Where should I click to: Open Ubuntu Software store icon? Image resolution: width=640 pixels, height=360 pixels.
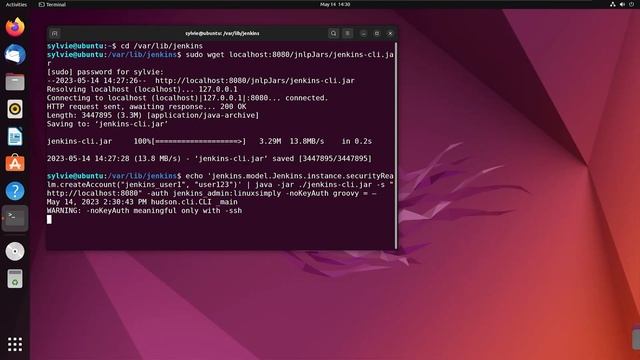15,163
